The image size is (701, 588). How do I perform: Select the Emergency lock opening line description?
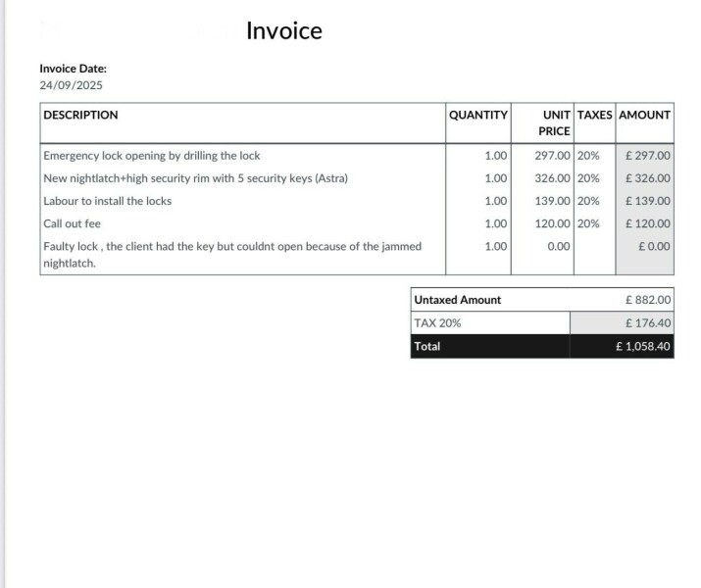(x=152, y=156)
